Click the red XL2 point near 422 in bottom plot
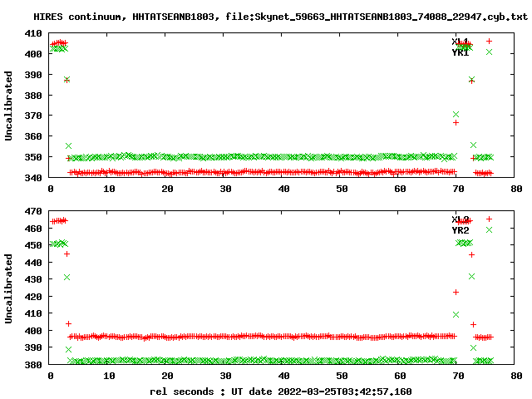 [x=456, y=292]
